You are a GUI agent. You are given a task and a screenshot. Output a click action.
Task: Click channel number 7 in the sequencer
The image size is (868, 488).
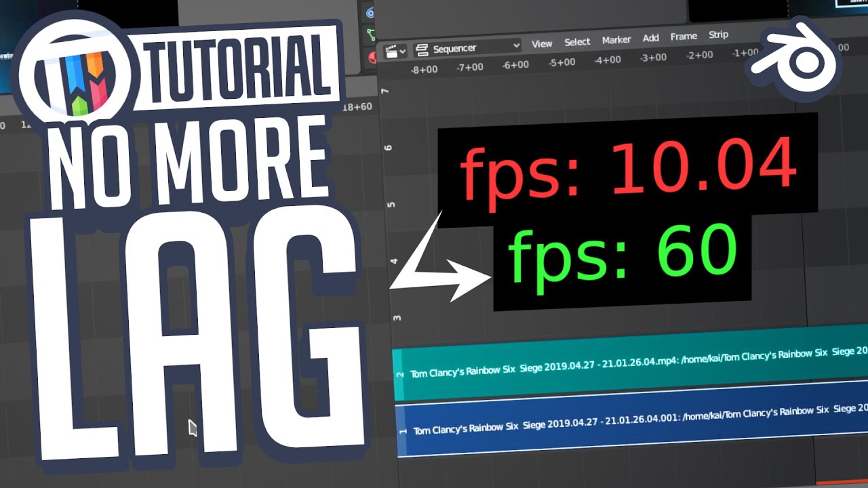coord(384,90)
